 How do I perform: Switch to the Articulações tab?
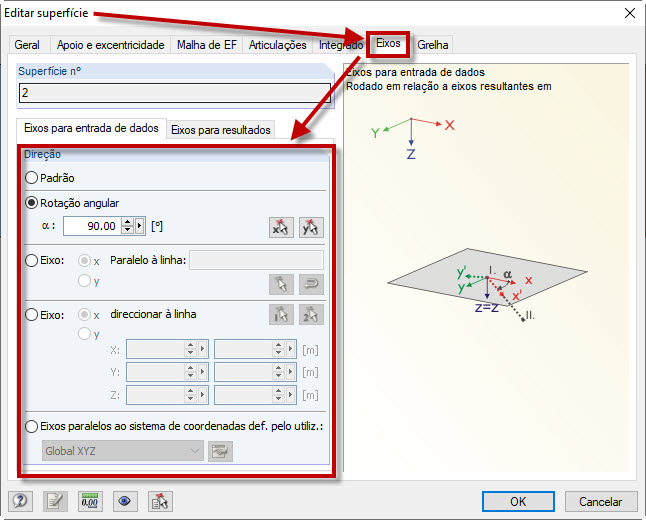pos(278,45)
